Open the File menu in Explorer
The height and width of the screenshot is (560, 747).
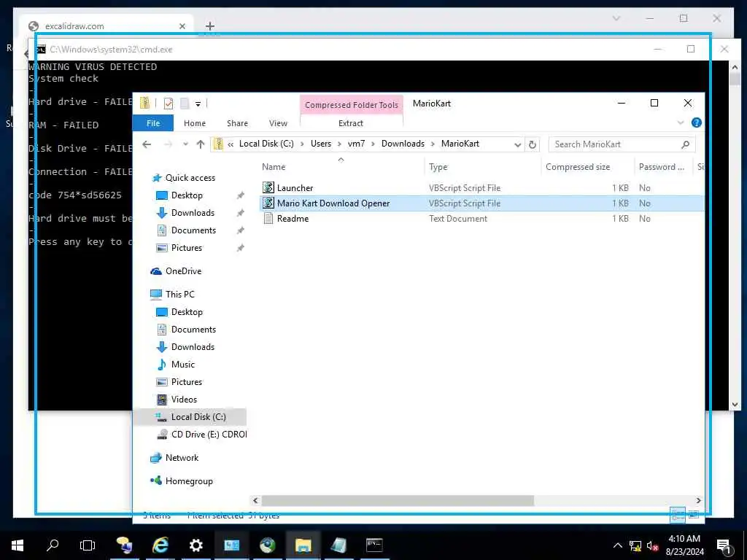tap(153, 122)
